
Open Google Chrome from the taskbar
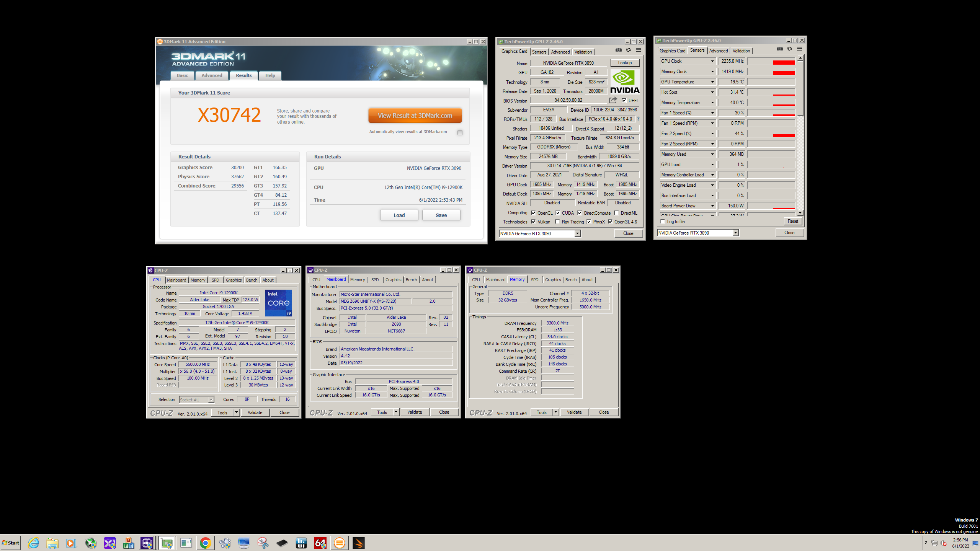click(206, 543)
